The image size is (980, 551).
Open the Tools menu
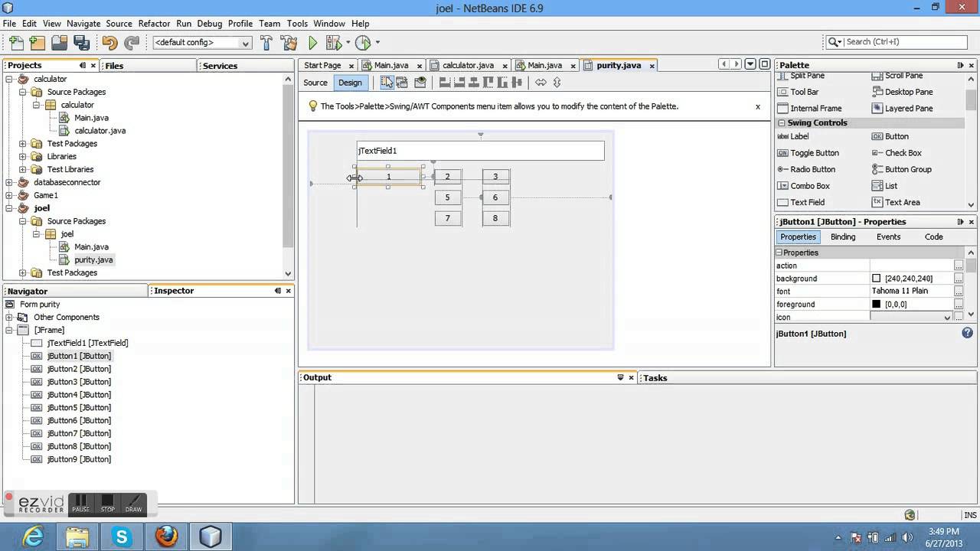click(297, 24)
